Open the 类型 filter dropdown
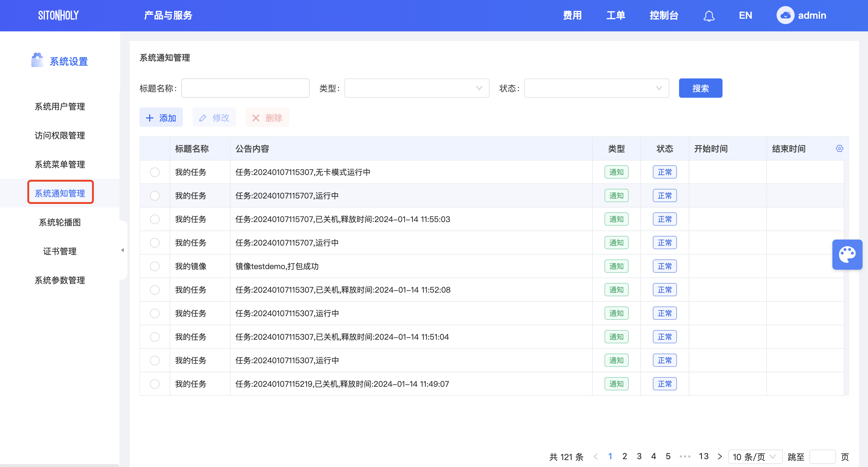Image resolution: width=868 pixels, height=467 pixels. coord(416,88)
